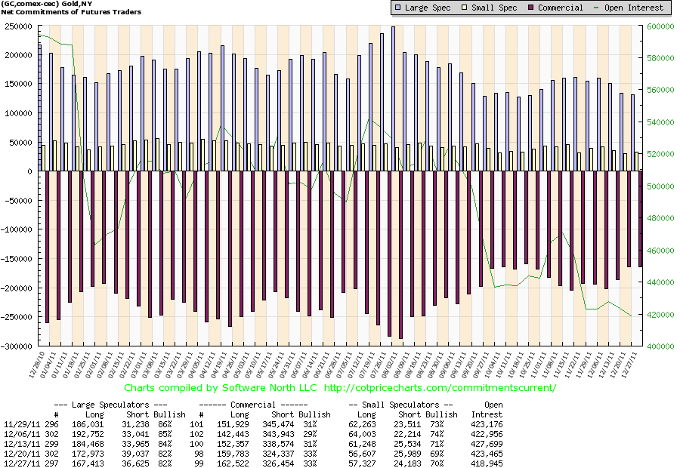
Task: Click small spec short value 25,989
Action: tap(409, 454)
